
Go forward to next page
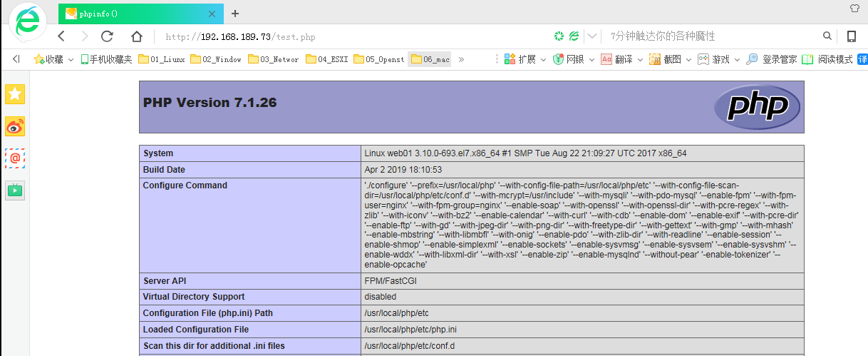(x=84, y=36)
